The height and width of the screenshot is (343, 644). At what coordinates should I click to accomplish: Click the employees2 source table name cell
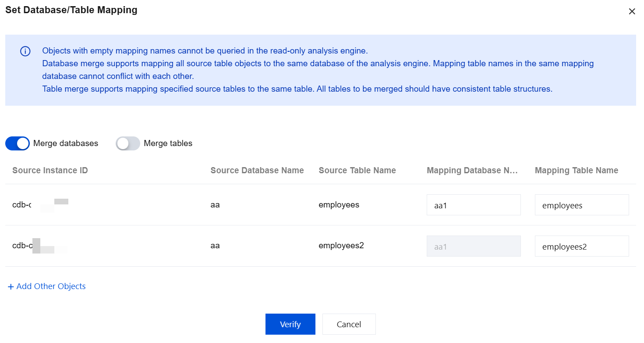coord(341,246)
